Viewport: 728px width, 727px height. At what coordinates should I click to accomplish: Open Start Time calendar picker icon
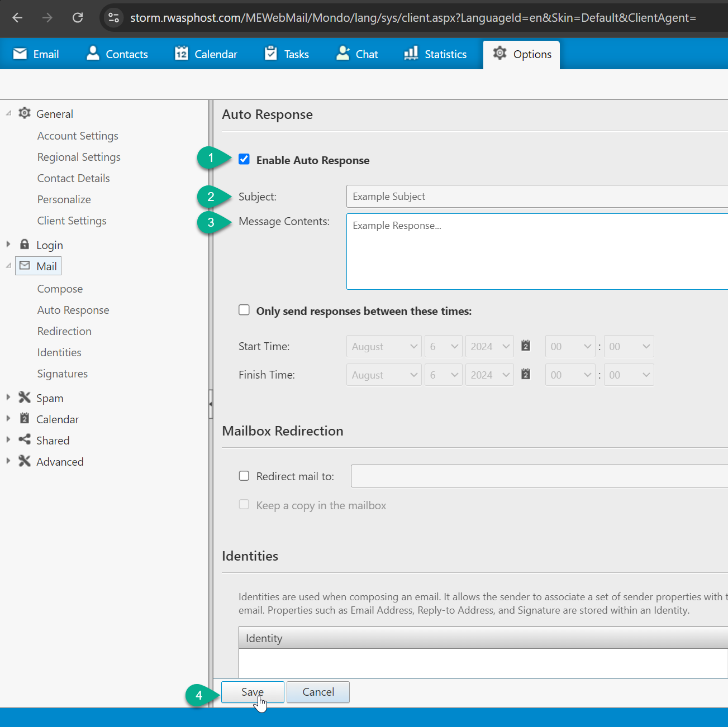(x=526, y=346)
